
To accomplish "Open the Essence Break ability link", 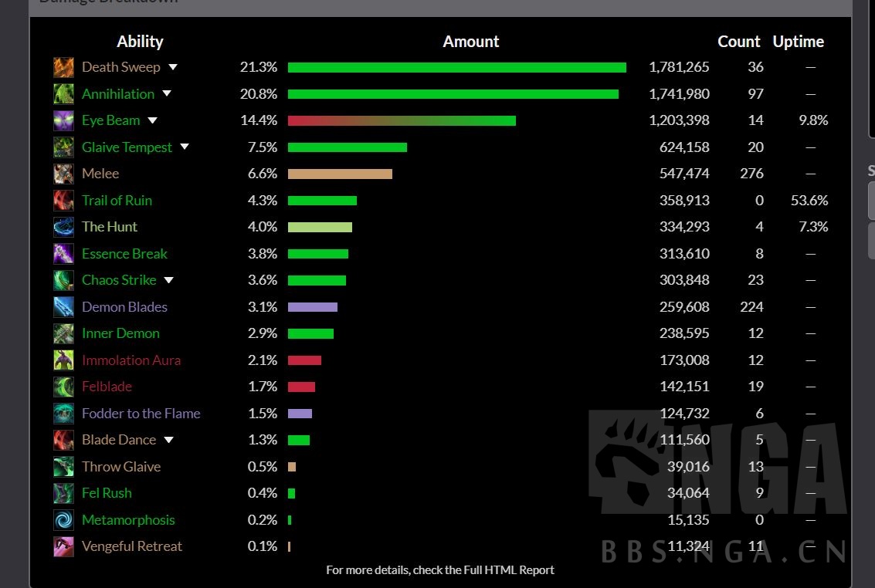I will click(124, 254).
